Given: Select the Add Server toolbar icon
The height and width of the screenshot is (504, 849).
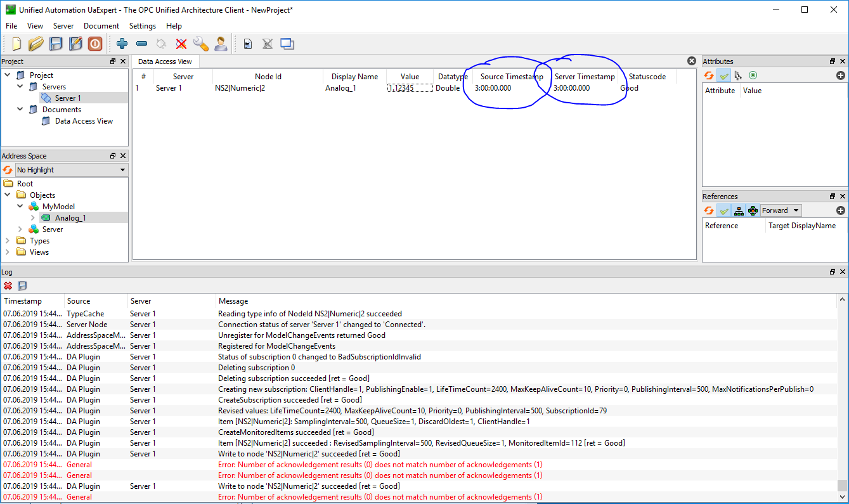Looking at the screenshot, I should coord(122,44).
